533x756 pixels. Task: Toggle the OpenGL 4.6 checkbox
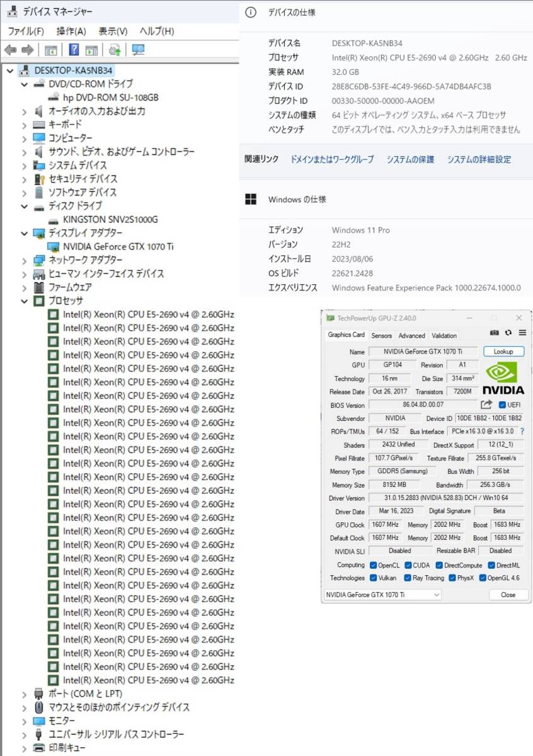click(483, 578)
